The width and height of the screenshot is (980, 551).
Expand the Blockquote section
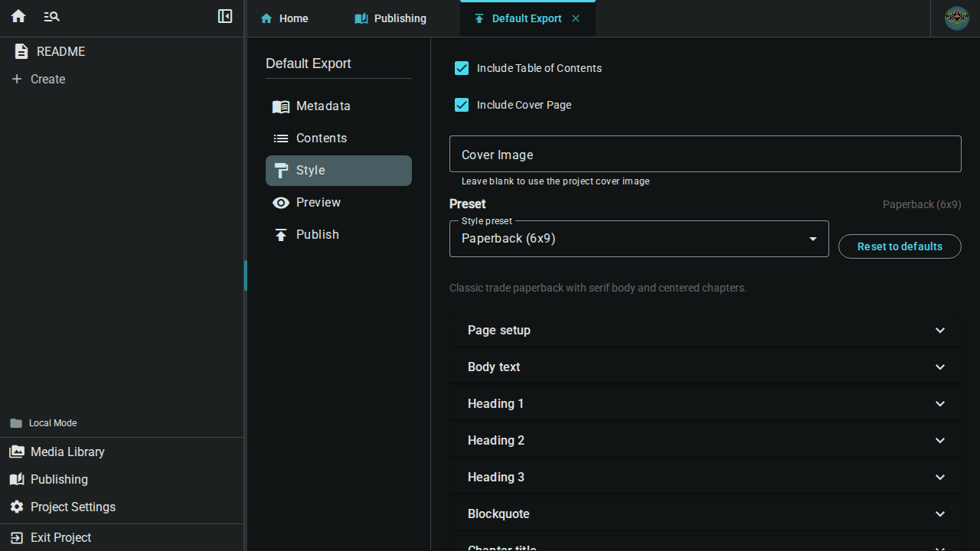tap(705, 514)
